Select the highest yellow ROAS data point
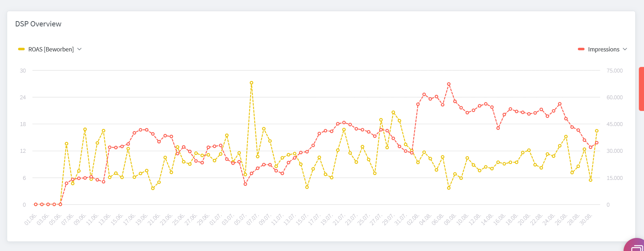Image resolution: width=644 pixels, height=251 pixels. 252,83
